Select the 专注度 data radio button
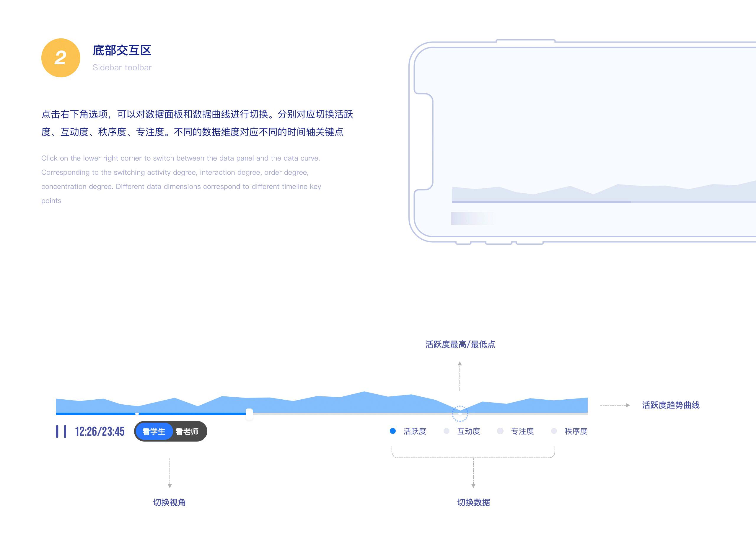 pos(500,431)
